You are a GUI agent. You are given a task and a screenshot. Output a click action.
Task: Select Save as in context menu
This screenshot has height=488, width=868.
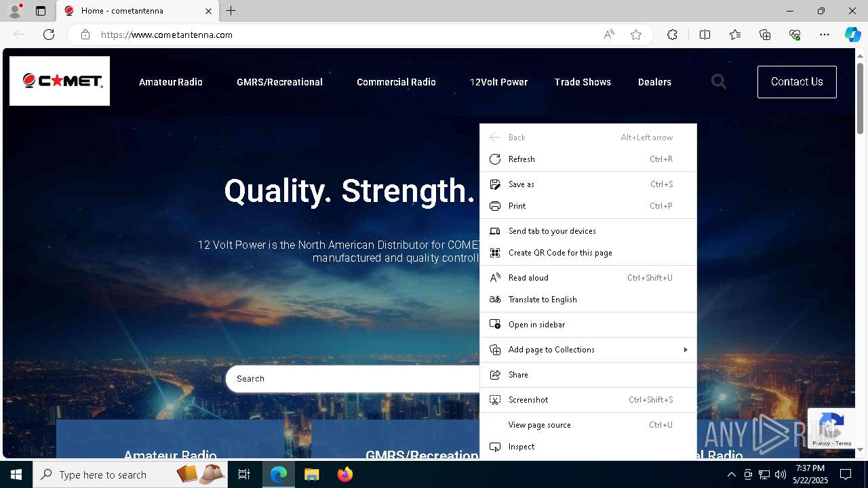point(588,184)
